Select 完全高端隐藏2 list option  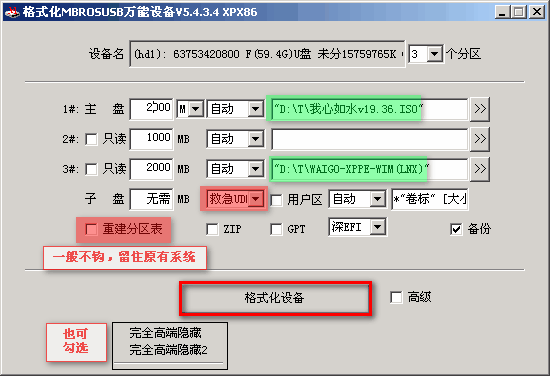pos(168,350)
